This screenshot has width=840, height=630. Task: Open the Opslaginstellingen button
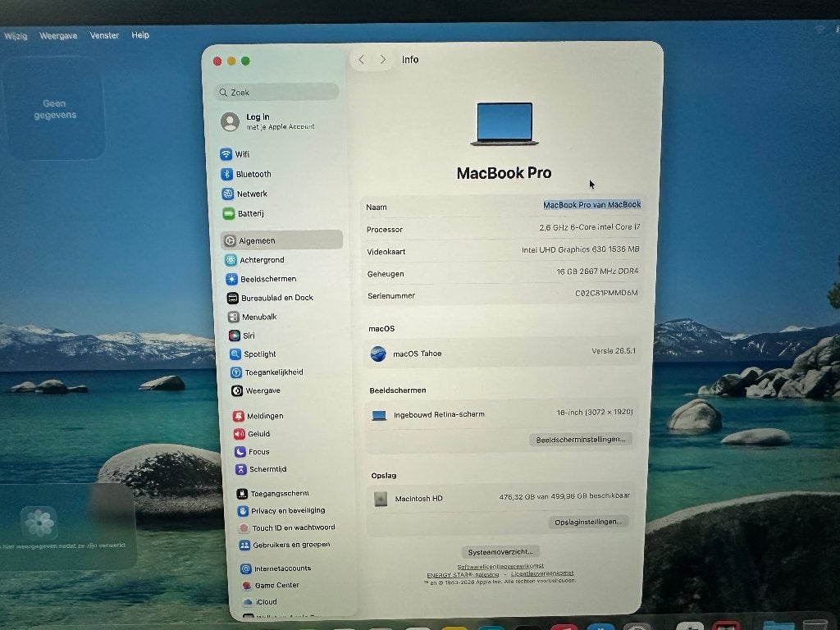588,522
